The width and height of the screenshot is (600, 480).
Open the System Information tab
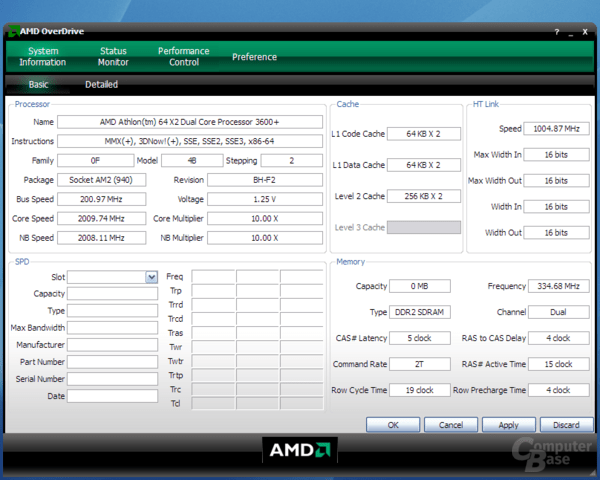[x=42, y=57]
